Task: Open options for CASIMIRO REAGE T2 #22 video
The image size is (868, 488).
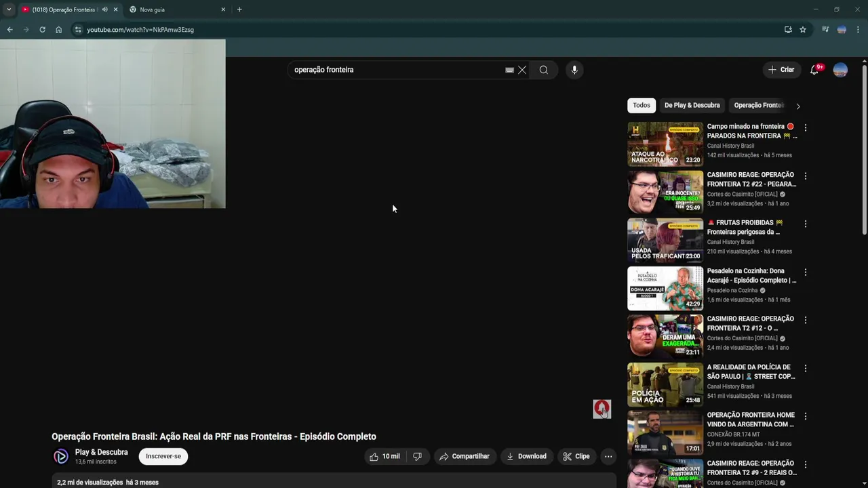Action: point(806,176)
